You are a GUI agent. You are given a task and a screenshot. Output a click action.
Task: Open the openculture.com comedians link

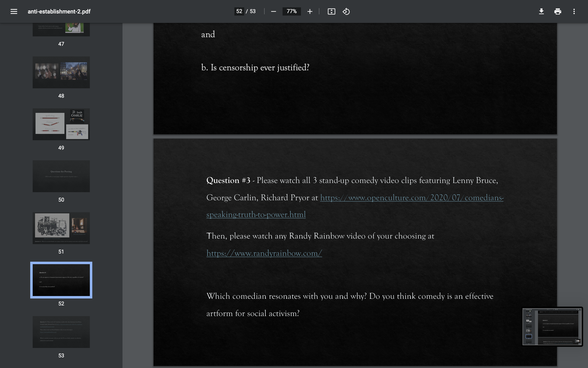pos(412,197)
